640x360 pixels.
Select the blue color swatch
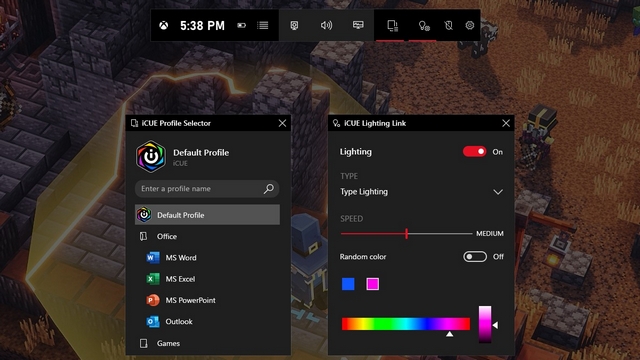click(x=348, y=284)
